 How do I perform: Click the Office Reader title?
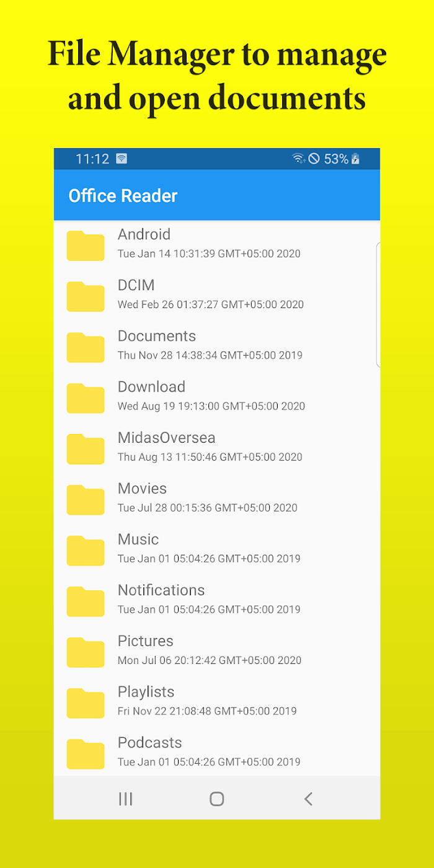pyautogui.click(x=123, y=196)
